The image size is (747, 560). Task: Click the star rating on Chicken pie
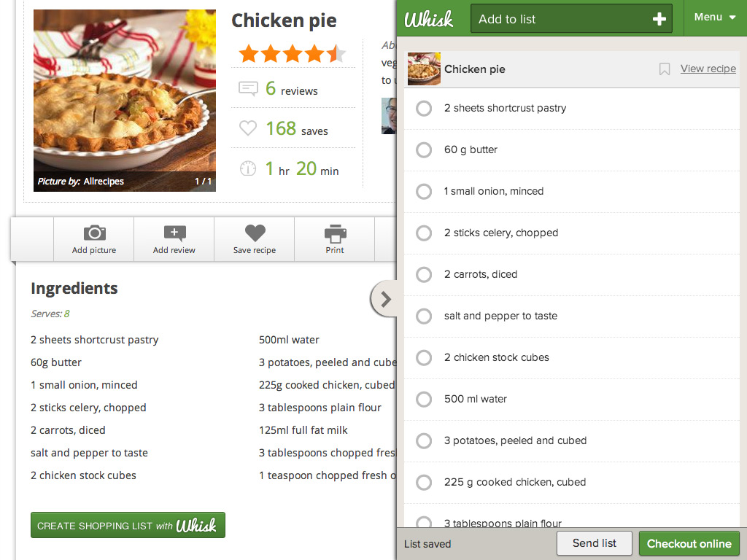pyautogui.click(x=291, y=53)
